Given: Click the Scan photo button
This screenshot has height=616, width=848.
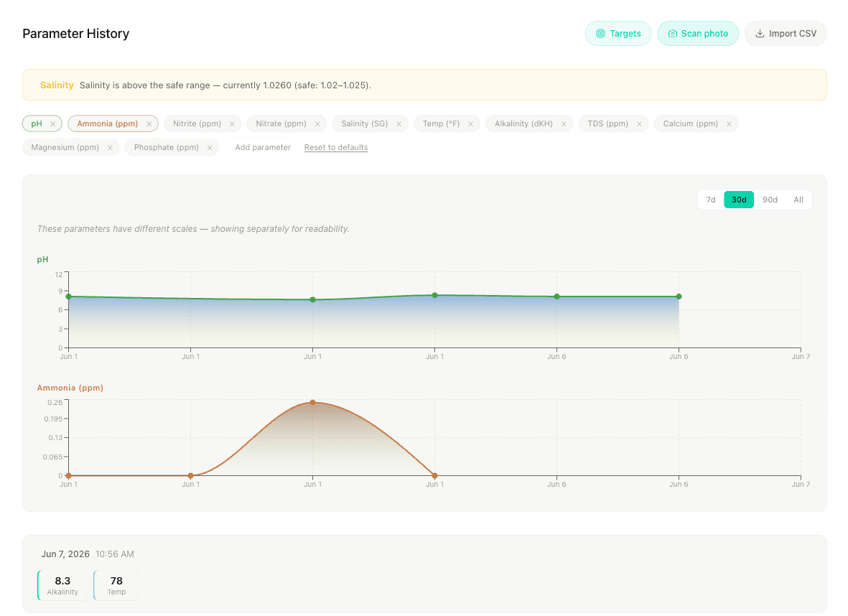Looking at the screenshot, I should coord(698,34).
